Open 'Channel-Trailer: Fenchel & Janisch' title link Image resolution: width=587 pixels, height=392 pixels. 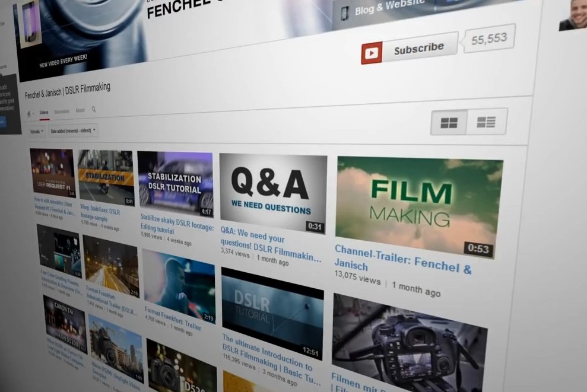pyautogui.click(x=402, y=261)
